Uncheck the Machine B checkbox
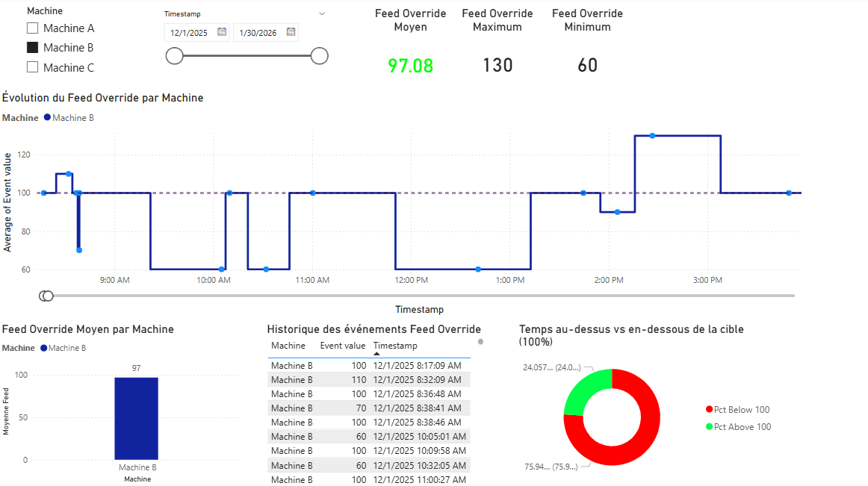868x486 pixels. 32,47
